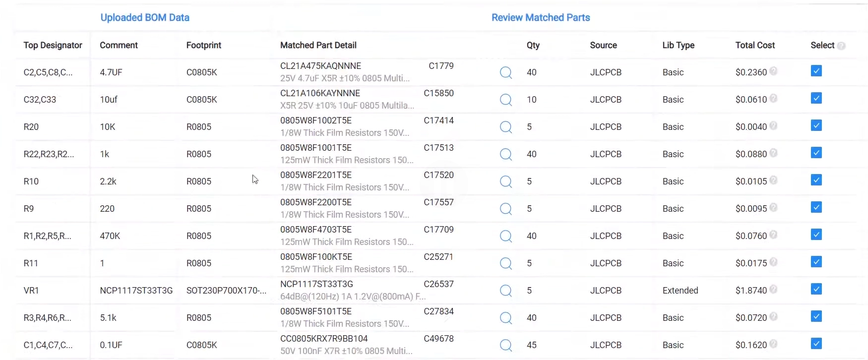Click help icon beside Select header
This screenshot has height=360, width=868.
(x=841, y=46)
